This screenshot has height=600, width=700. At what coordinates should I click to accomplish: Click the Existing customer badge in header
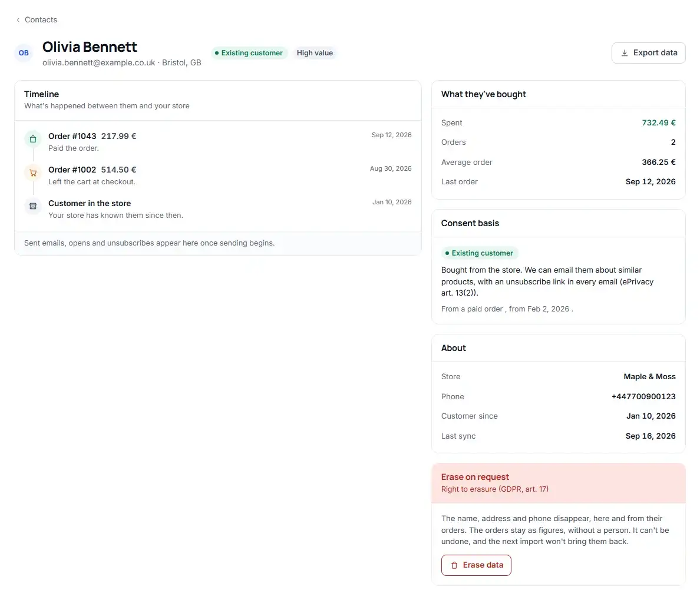(x=249, y=53)
